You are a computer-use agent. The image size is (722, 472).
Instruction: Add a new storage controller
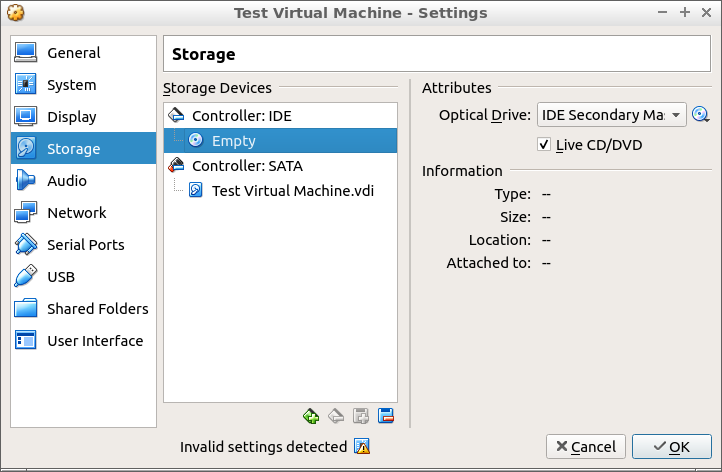[x=311, y=416]
